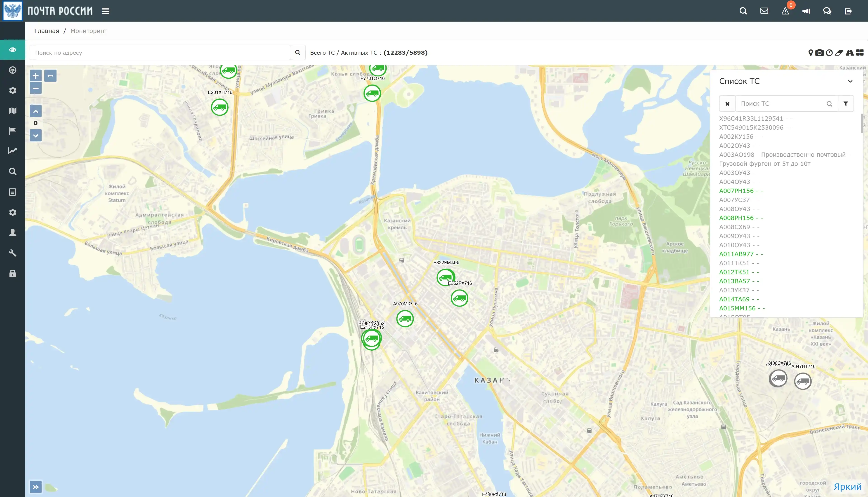The image size is (868, 497).
Task: Click the clock history tool
Action: tap(829, 53)
